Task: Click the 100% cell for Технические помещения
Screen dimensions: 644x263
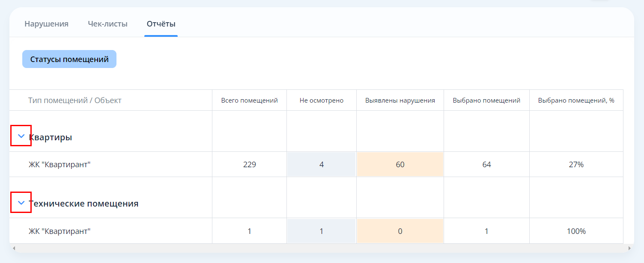Action: coord(576,231)
